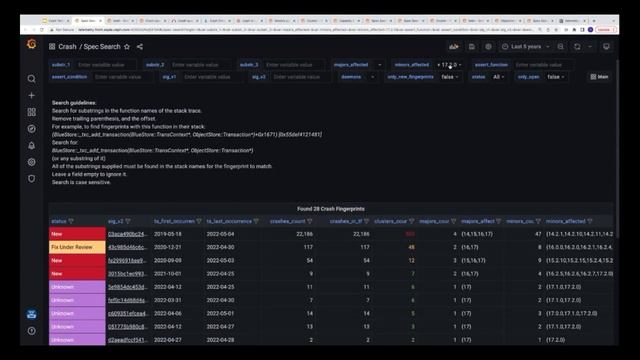
Task: Zoom out the time range
Action: click(560, 47)
